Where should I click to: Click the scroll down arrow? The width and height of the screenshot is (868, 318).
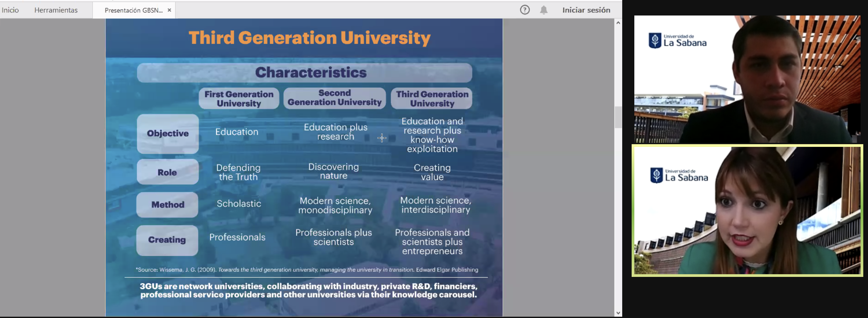[x=618, y=313]
